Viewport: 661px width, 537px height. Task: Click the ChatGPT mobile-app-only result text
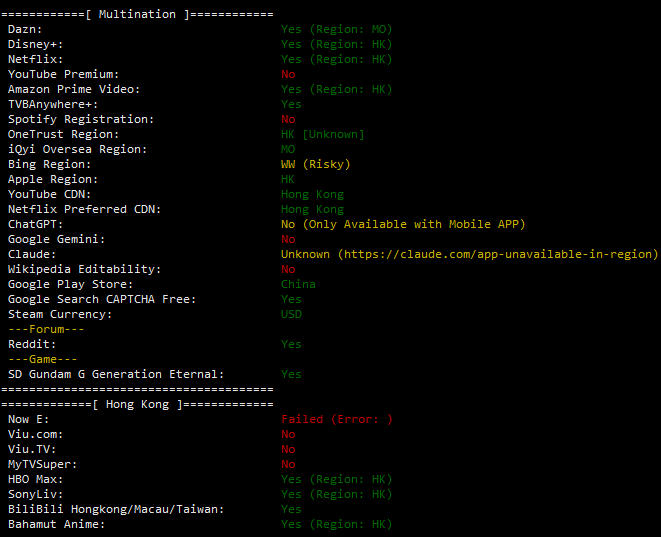click(x=402, y=224)
